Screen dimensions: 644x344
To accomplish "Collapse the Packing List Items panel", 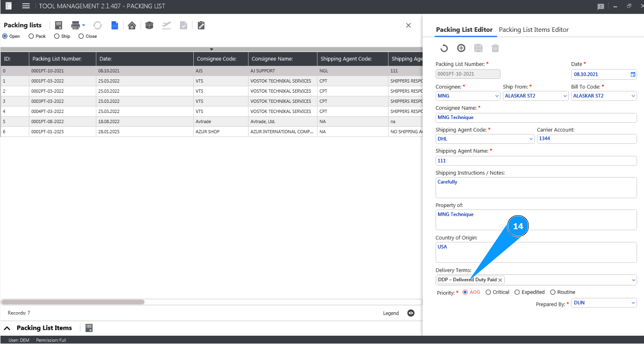I will tap(7, 328).
